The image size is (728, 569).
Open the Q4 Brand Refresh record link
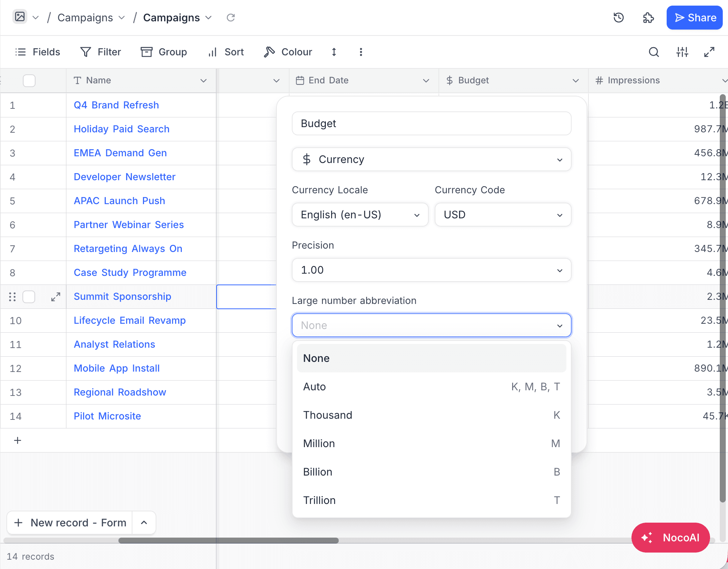pos(116,105)
